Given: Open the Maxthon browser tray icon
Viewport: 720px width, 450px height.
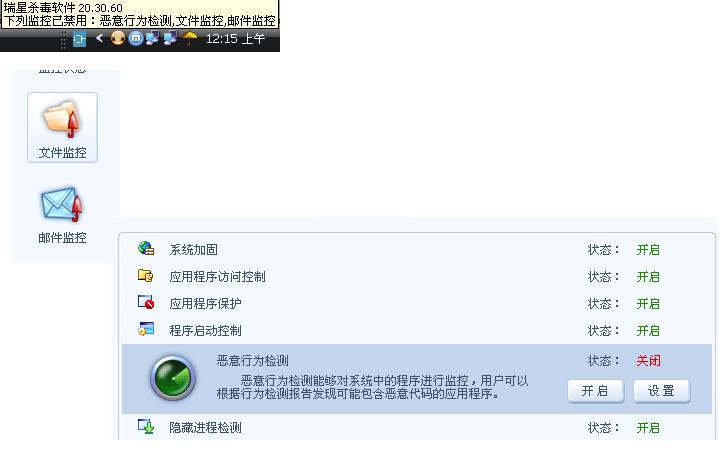Looking at the screenshot, I should tap(135, 38).
